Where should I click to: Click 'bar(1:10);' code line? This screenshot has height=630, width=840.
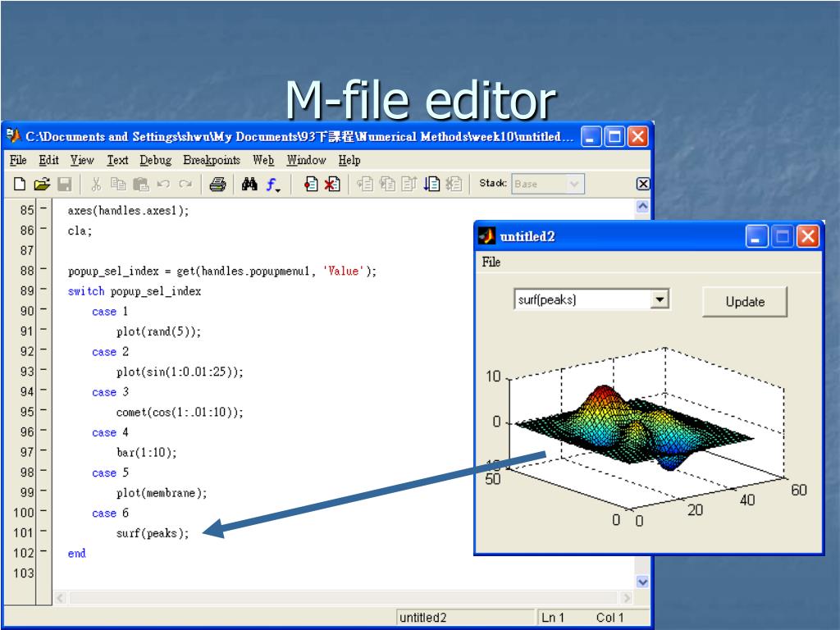146,453
